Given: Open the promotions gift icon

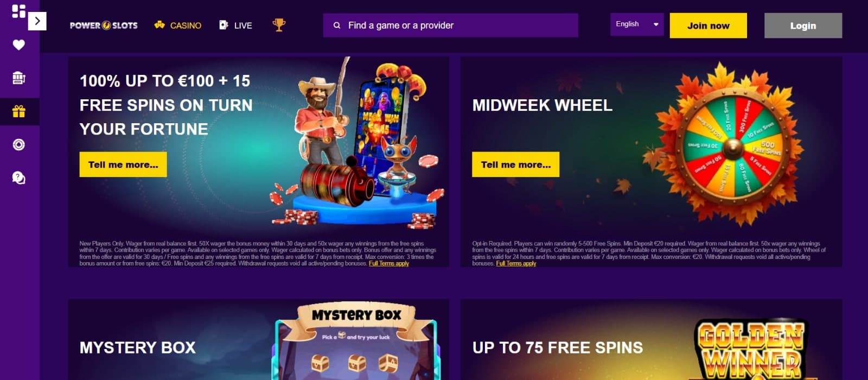Looking at the screenshot, I should click(19, 112).
